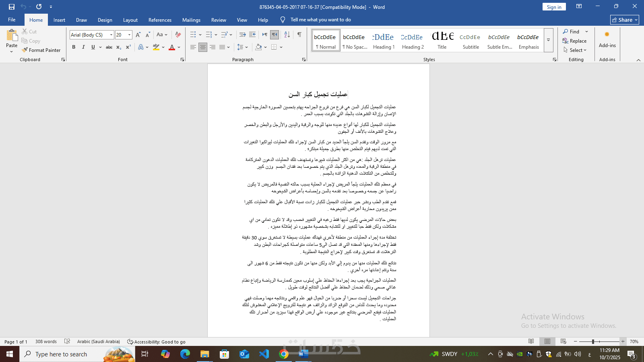
Task: Apply the No Spacing style
Action: tap(355, 40)
